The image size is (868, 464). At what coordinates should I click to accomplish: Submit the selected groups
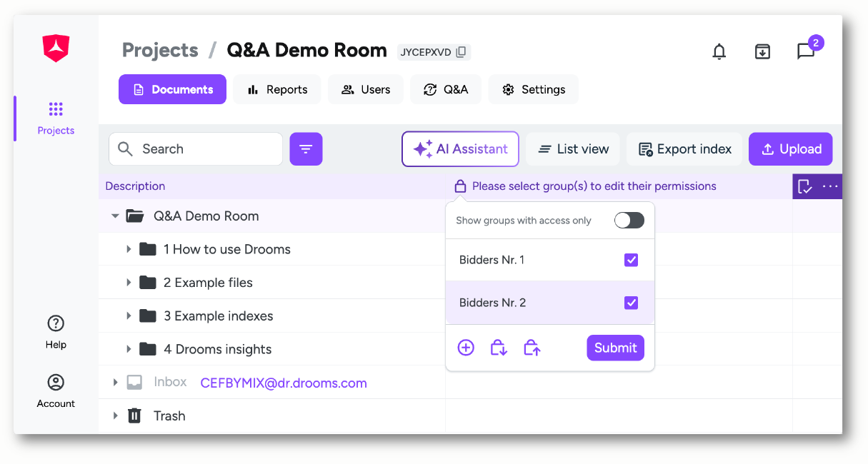tap(616, 348)
